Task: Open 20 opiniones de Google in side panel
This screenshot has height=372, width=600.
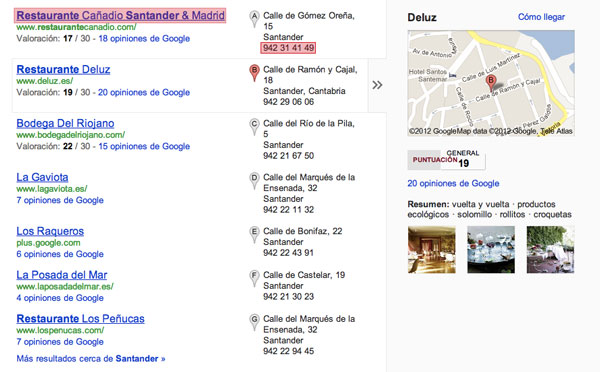Action: point(453,183)
